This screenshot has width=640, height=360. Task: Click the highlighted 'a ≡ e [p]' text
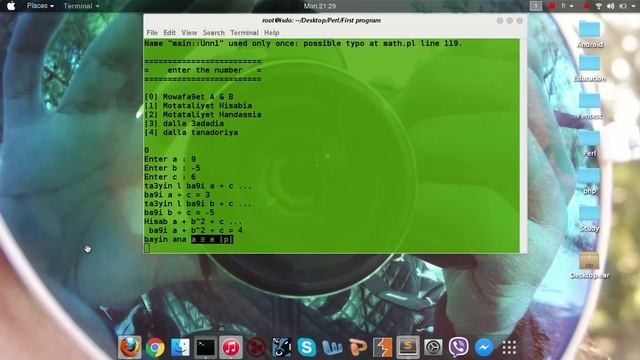(212, 239)
